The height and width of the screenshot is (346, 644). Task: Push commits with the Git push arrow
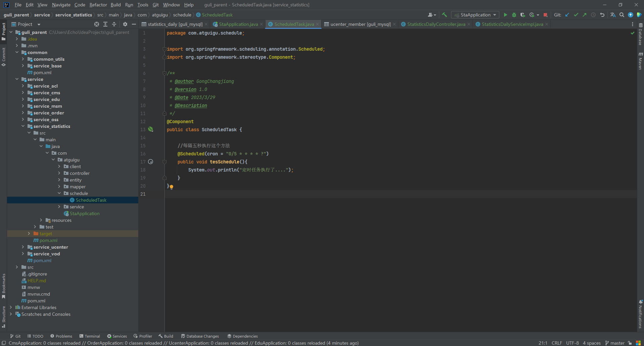pyautogui.click(x=585, y=15)
